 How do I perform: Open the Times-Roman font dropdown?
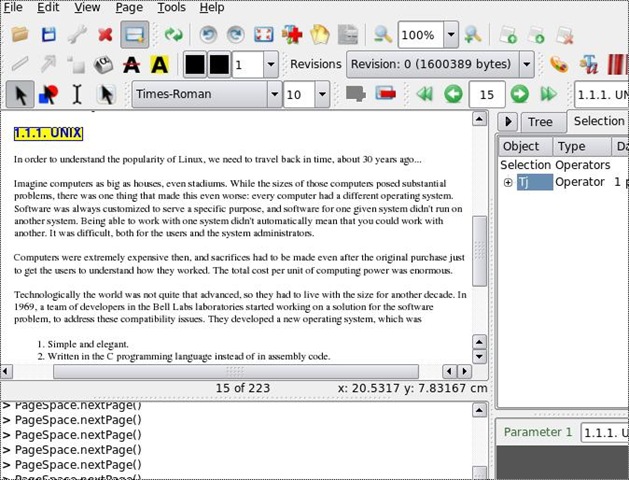[274, 95]
